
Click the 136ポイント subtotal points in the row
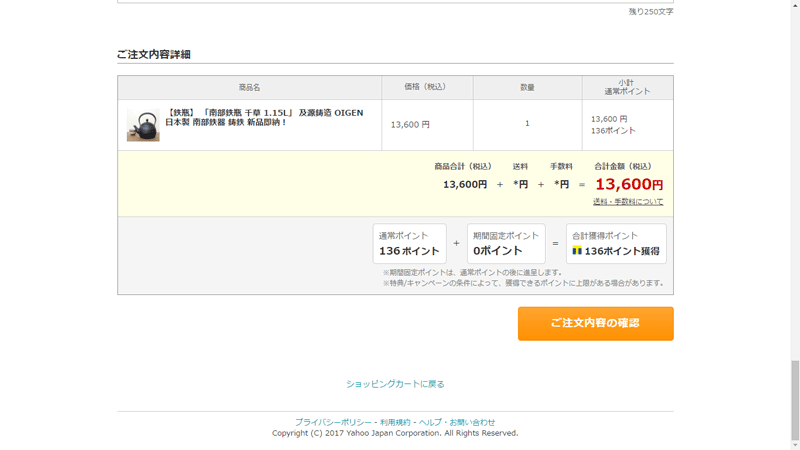point(613,131)
